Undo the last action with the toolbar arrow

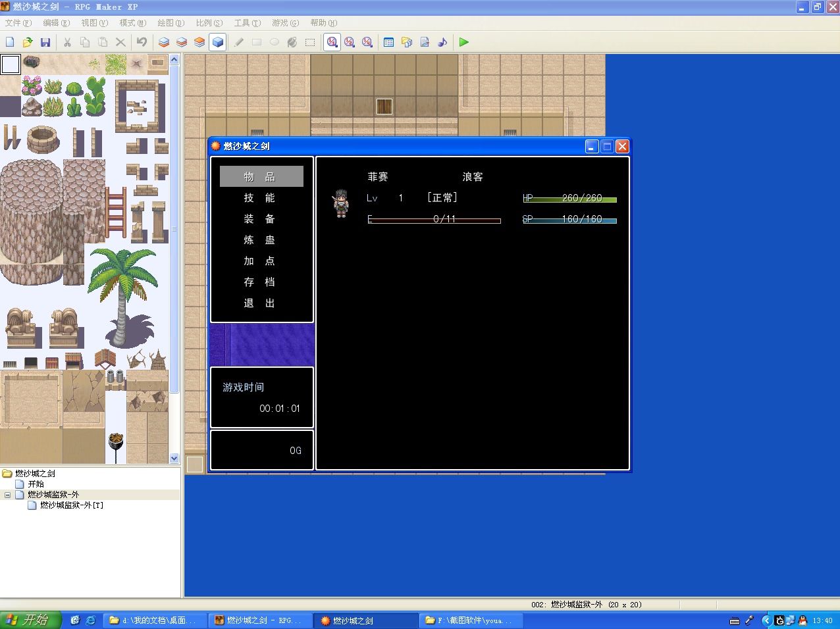click(x=142, y=42)
